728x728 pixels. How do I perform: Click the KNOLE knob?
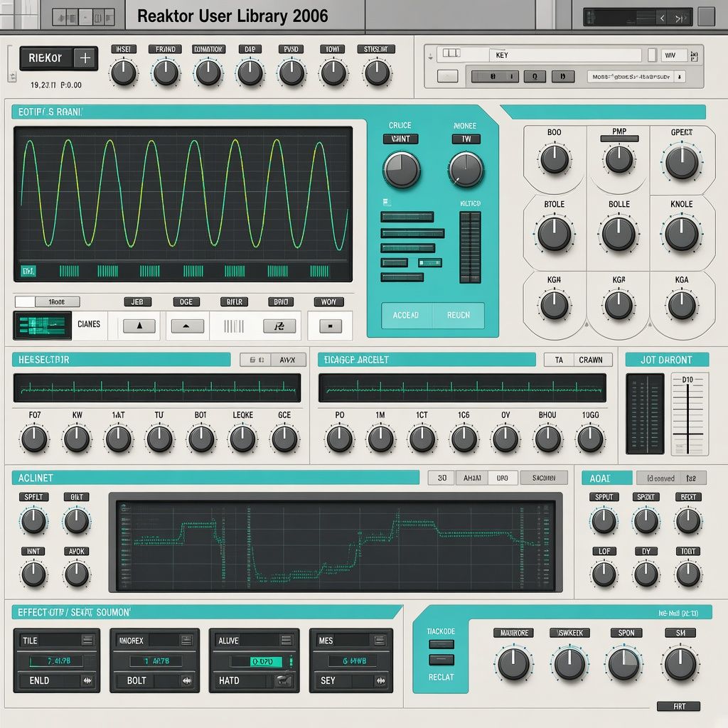[682, 233]
